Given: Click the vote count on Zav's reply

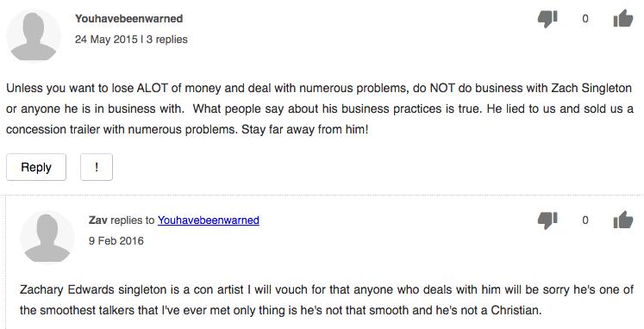Looking at the screenshot, I should tap(585, 220).
